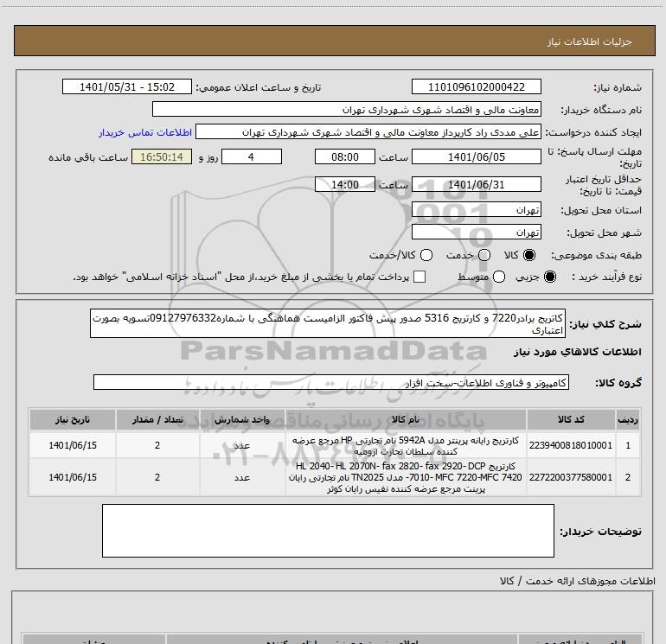The height and width of the screenshot is (644, 666).
Task: Click the طبقه بندی موضوعی label
Action: (596, 255)
